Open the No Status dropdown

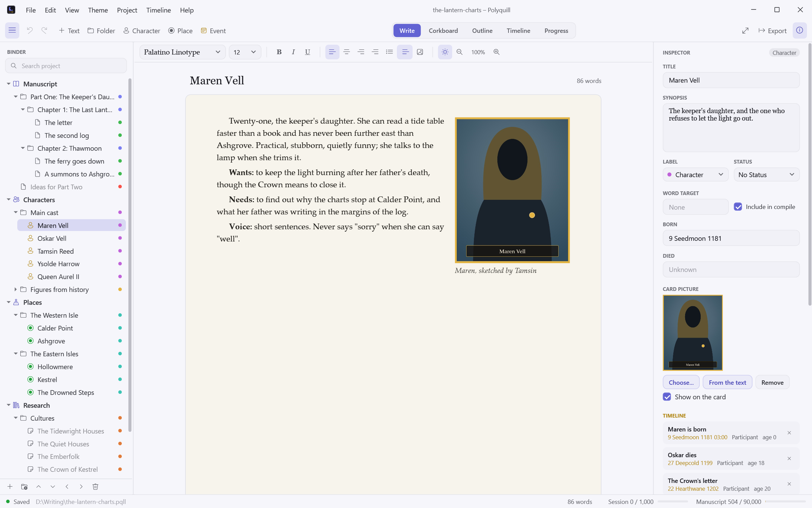point(766,175)
